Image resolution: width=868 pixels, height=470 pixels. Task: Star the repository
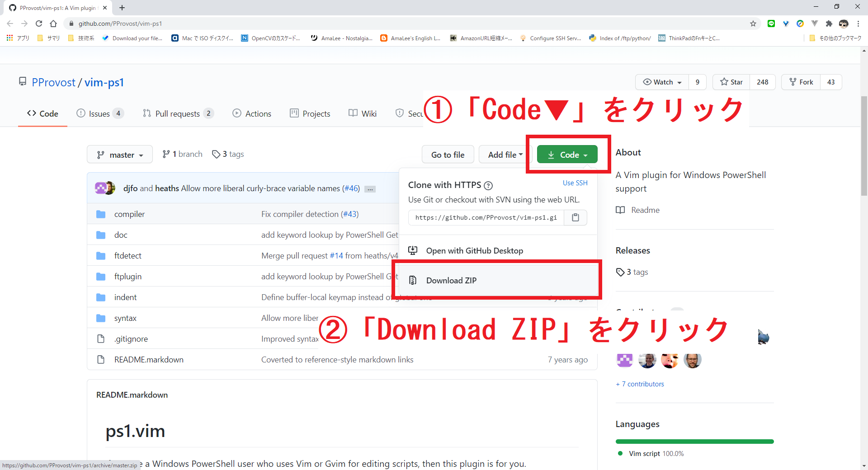(x=731, y=82)
